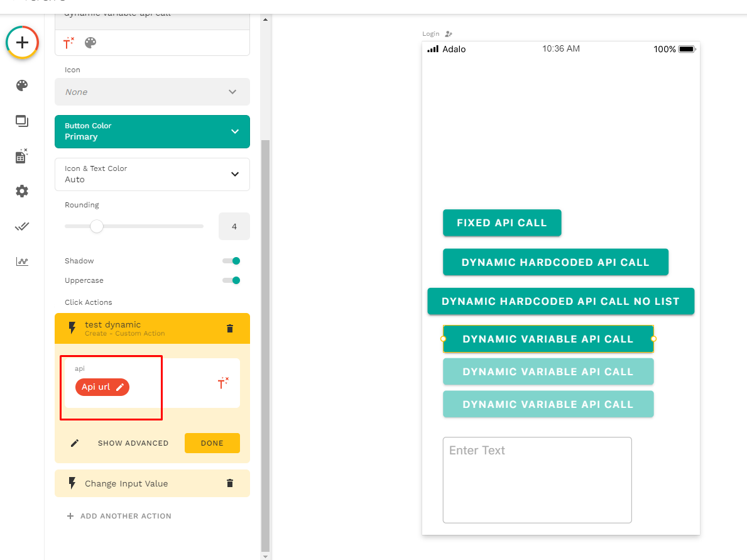Viewport: 747px width, 560px height.
Task: Click the palette icon beside magic text
Action: (90, 43)
